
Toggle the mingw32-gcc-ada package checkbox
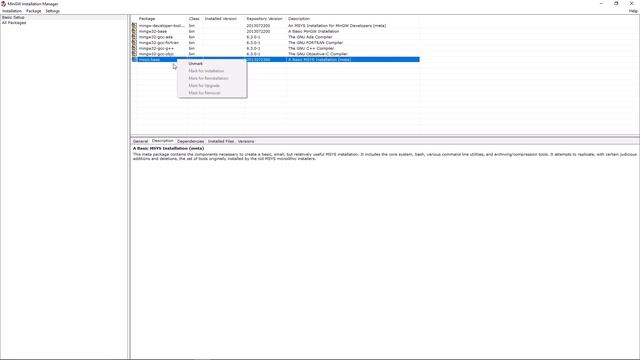pyautogui.click(x=134, y=37)
